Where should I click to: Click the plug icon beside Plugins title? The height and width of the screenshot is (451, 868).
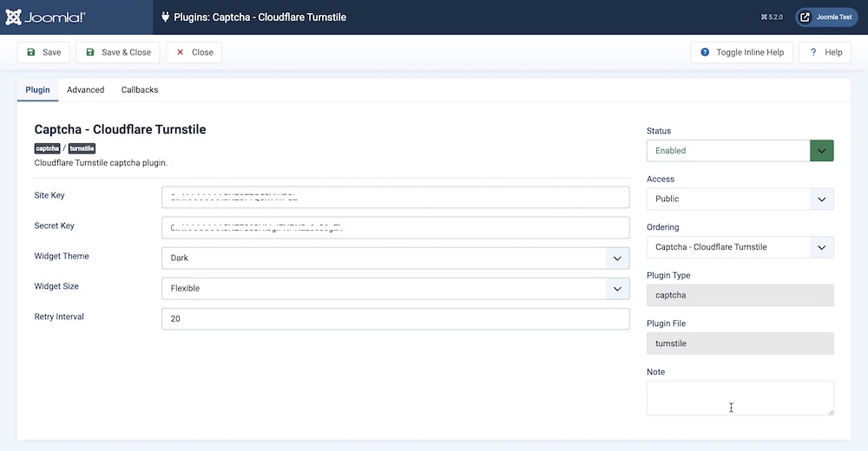pyautogui.click(x=163, y=17)
